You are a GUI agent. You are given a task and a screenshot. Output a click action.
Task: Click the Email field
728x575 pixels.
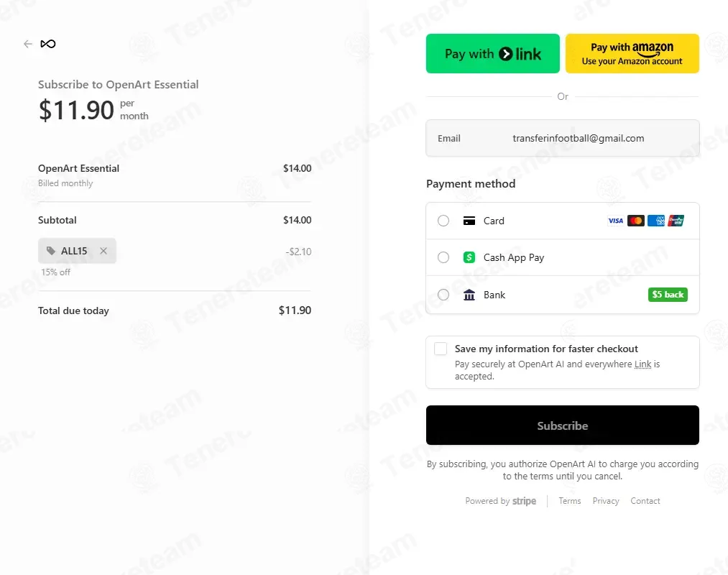click(578, 138)
